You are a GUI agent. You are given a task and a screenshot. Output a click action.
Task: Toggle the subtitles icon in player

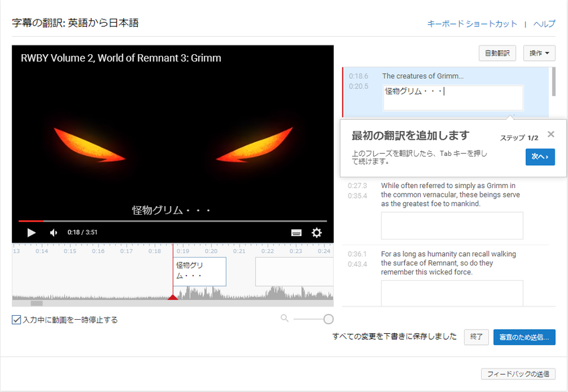(x=296, y=233)
